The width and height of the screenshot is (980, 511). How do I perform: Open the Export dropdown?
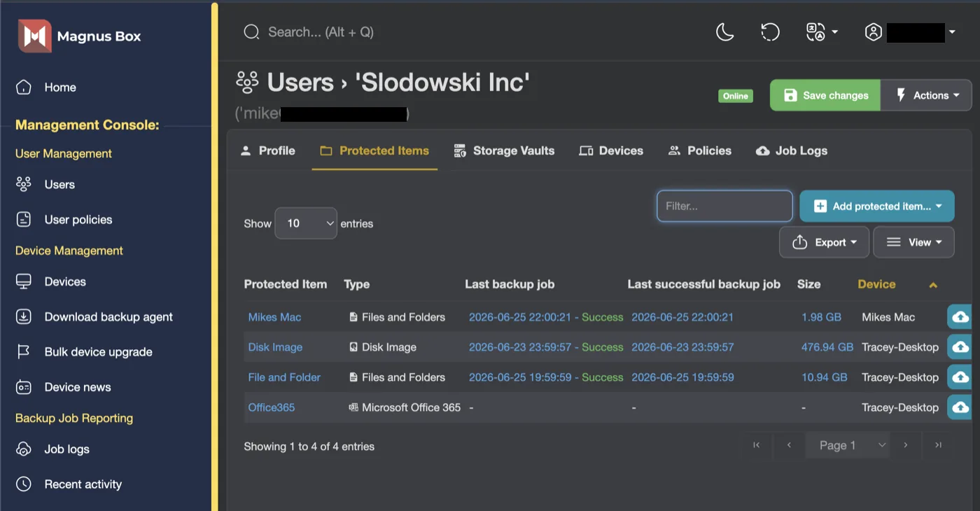coord(825,242)
